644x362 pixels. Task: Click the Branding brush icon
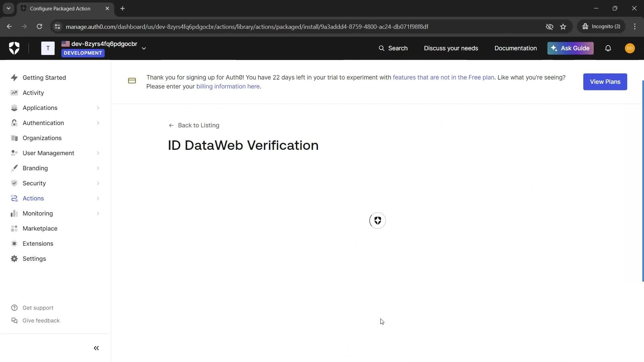pyautogui.click(x=14, y=168)
